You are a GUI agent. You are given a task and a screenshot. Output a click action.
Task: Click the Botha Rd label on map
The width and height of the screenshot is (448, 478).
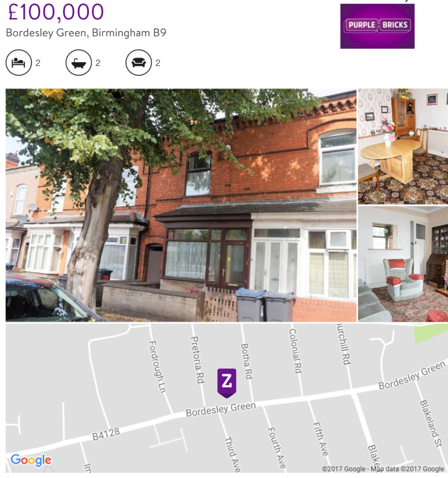pyautogui.click(x=247, y=361)
